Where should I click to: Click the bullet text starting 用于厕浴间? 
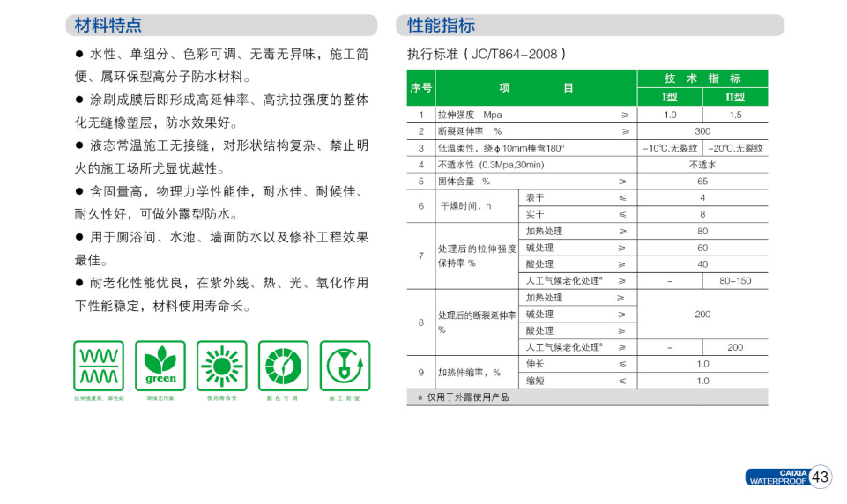click(222, 248)
